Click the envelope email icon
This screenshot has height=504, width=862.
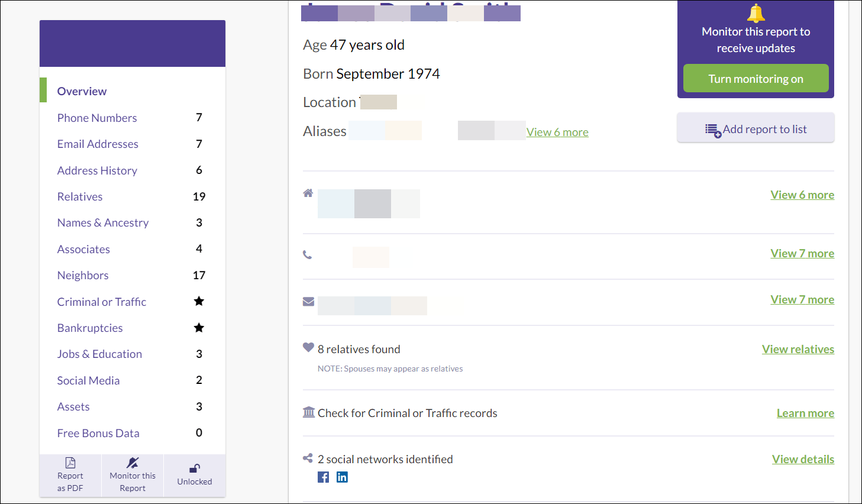coord(308,302)
